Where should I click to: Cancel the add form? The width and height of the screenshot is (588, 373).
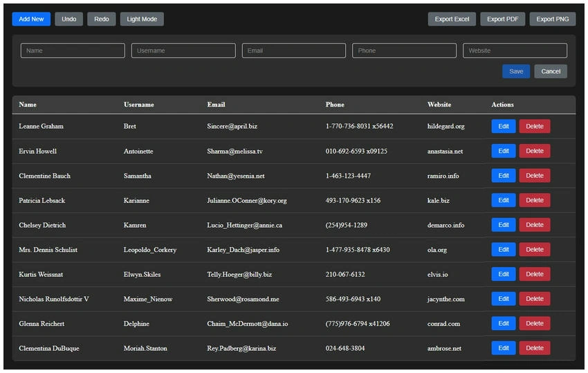(x=551, y=71)
